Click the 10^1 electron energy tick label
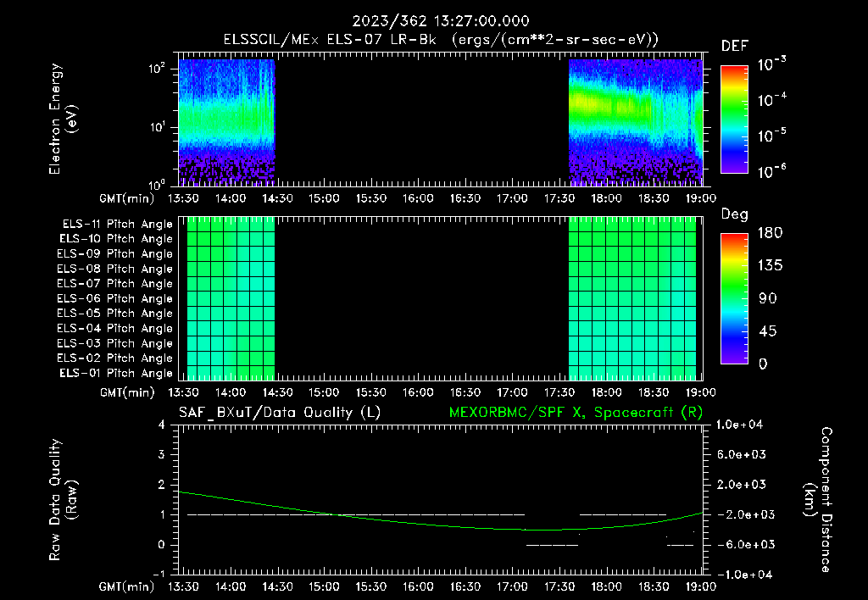The height and width of the screenshot is (600, 868). (x=157, y=127)
